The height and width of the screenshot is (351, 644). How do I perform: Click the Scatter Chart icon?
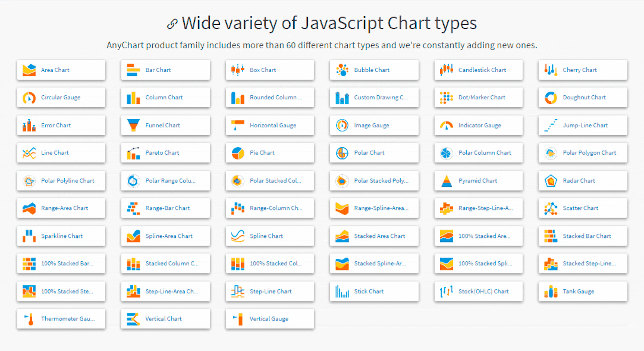point(550,208)
